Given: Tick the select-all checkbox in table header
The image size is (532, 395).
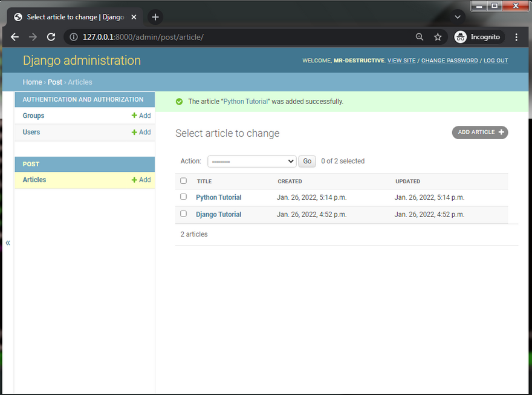Looking at the screenshot, I should (184, 181).
